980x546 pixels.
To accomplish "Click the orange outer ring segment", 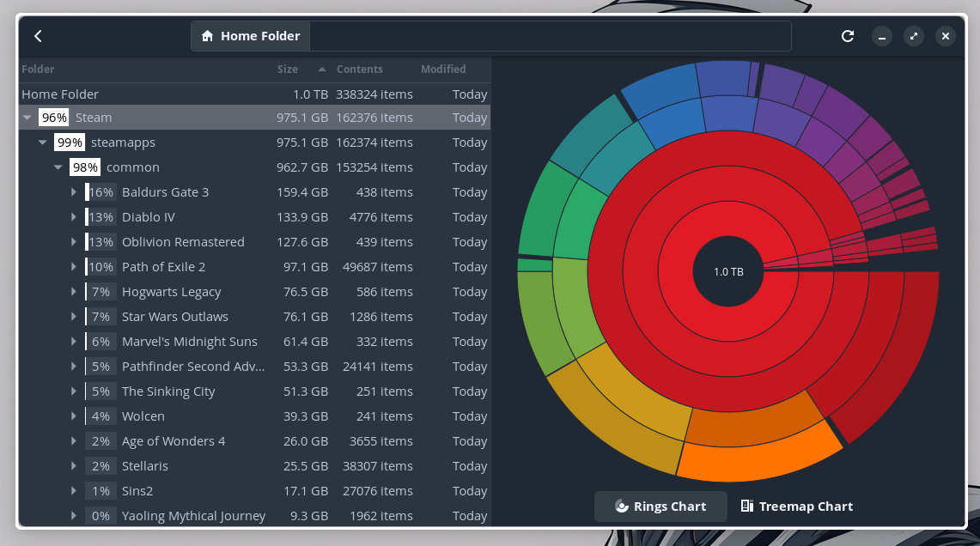I will click(759, 461).
